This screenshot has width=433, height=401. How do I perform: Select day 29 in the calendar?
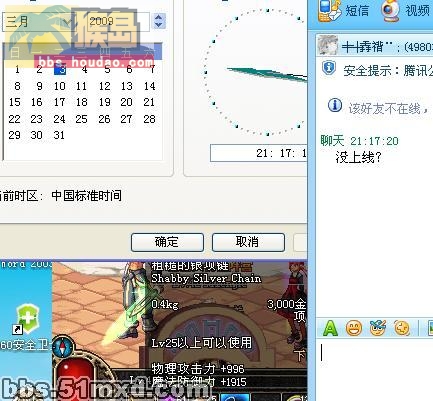(14, 135)
